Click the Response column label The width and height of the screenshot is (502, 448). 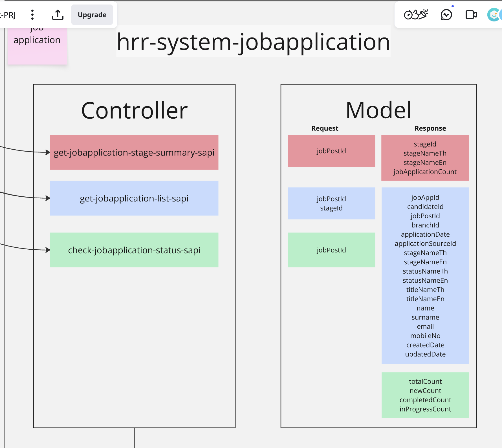click(430, 128)
